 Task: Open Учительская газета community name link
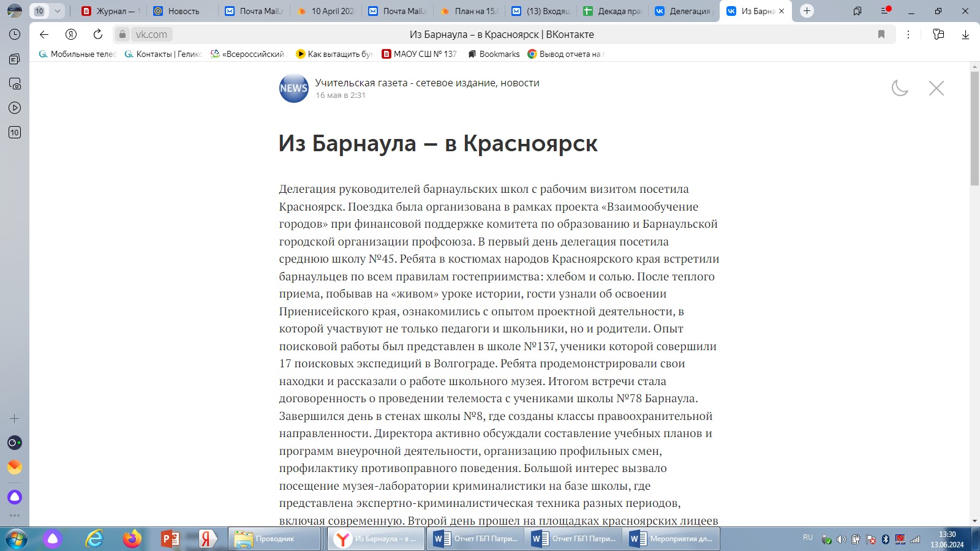pyautogui.click(x=428, y=83)
